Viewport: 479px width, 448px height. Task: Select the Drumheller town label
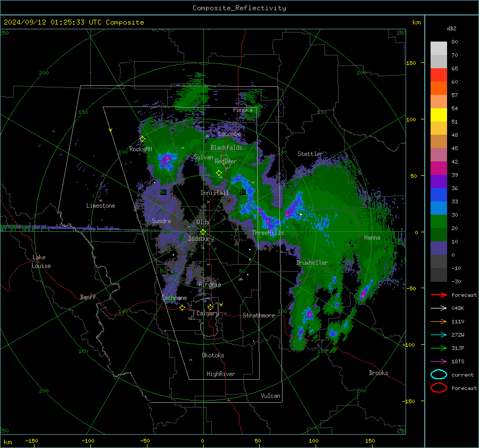tap(312, 263)
